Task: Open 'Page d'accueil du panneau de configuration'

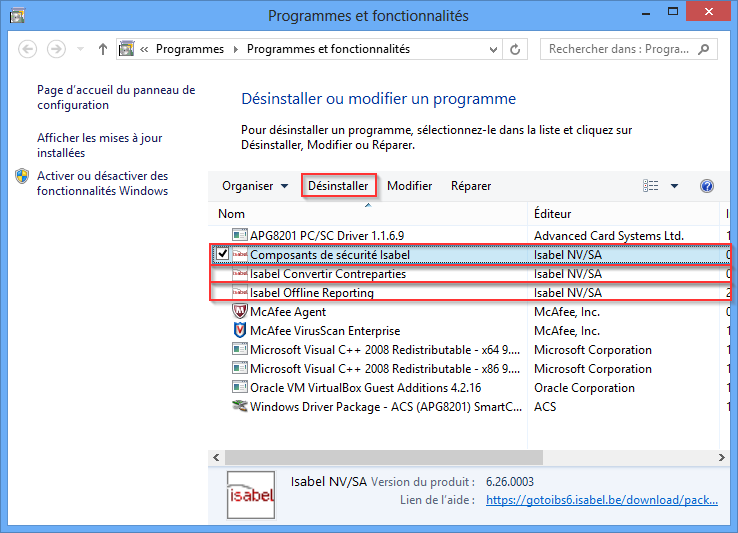Action: (116, 97)
